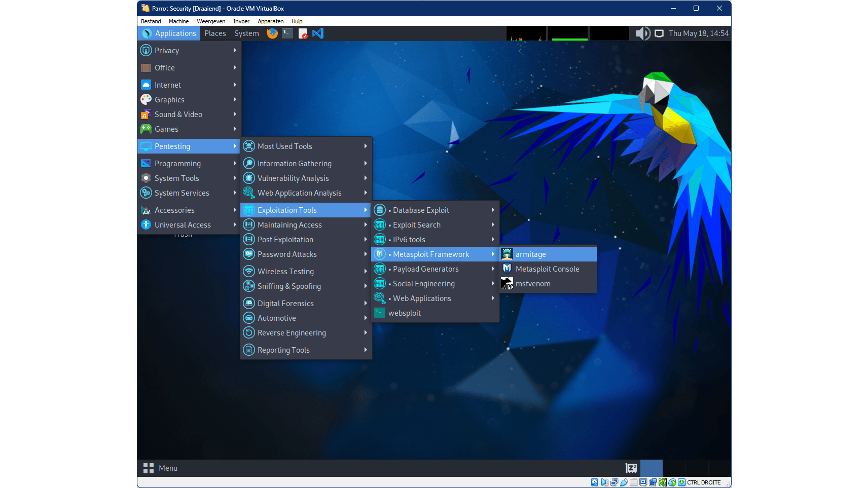
Task: Click the Games controller icon
Action: click(x=146, y=129)
